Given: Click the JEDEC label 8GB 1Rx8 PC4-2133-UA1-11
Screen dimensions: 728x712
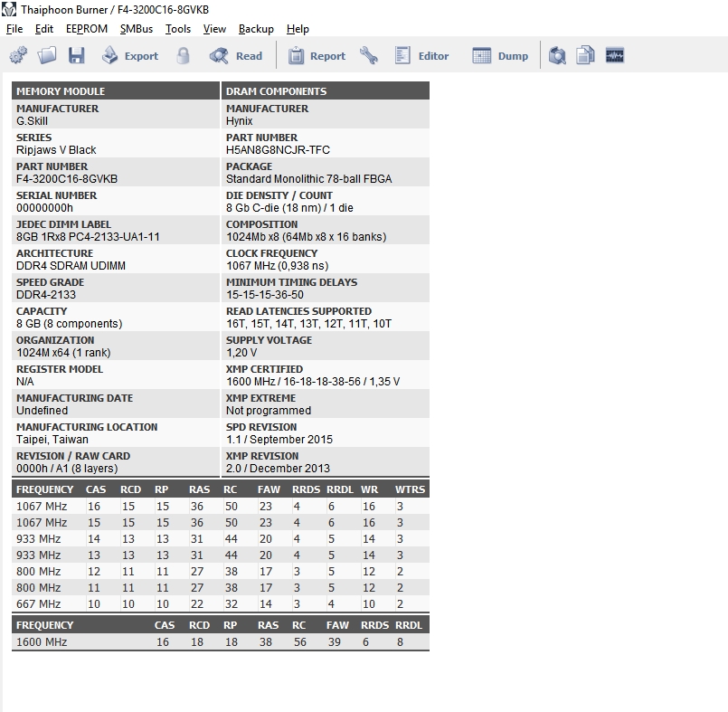Looking at the screenshot, I should pyautogui.click(x=88, y=237).
